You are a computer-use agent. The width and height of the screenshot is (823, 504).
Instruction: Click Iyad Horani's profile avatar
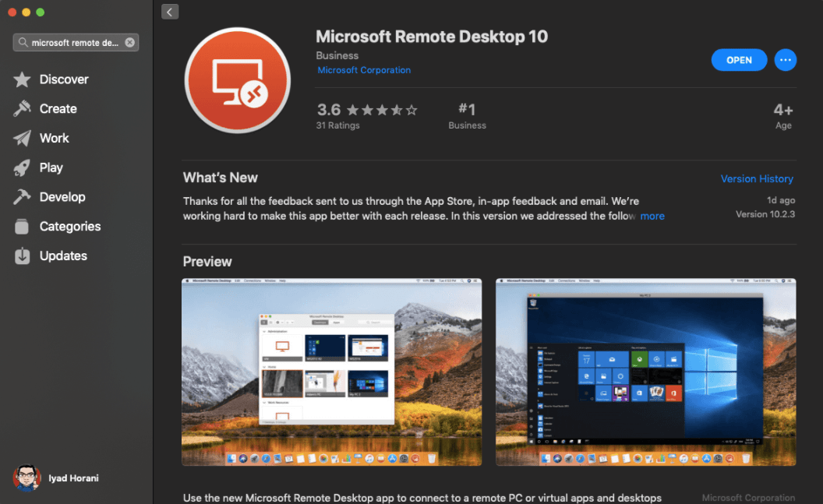[x=28, y=478]
